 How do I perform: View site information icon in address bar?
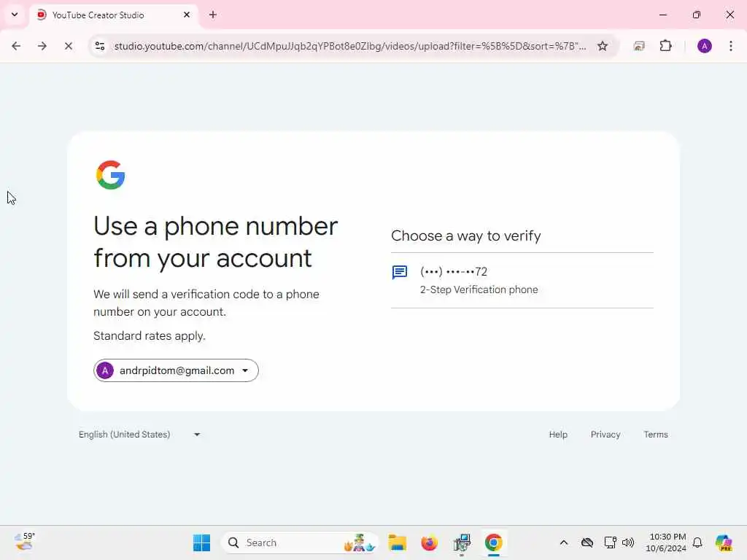99,46
